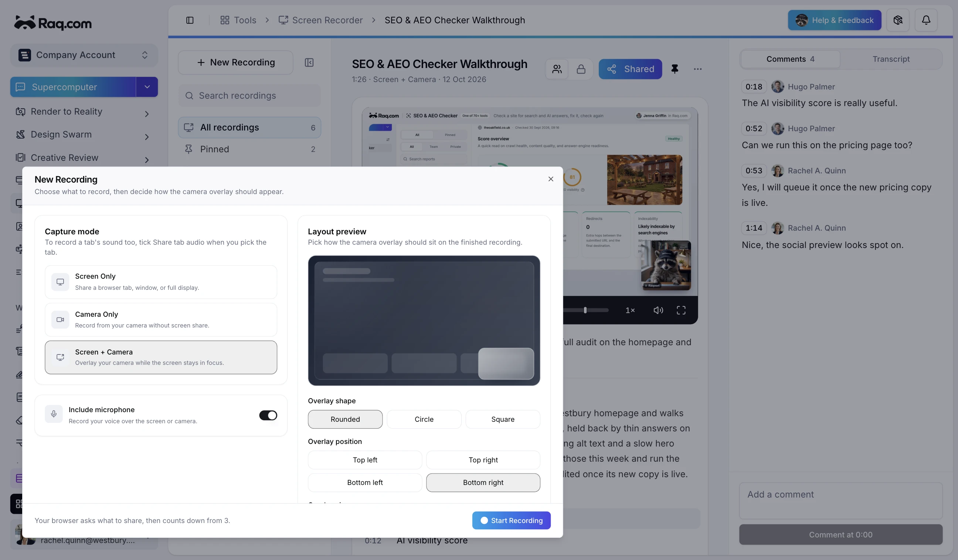958x560 pixels.
Task: Click the raccoon camera thumbnail in the video
Action: click(666, 265)
